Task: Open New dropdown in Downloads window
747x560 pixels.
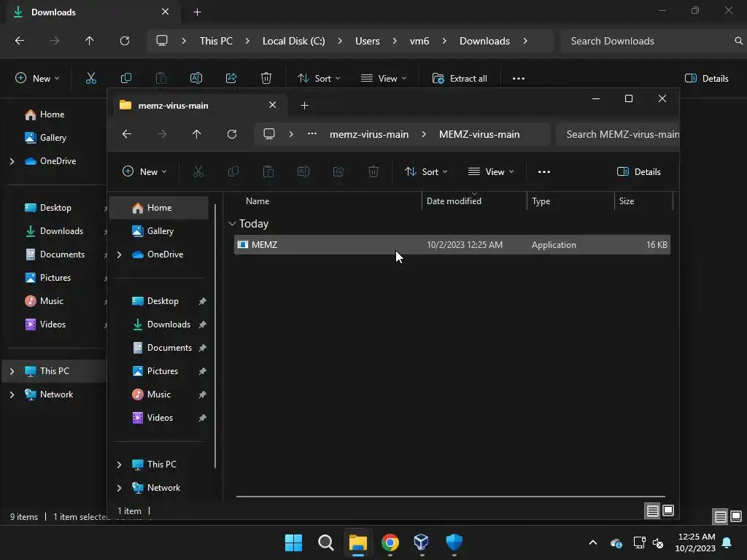Action: point(37,79)
